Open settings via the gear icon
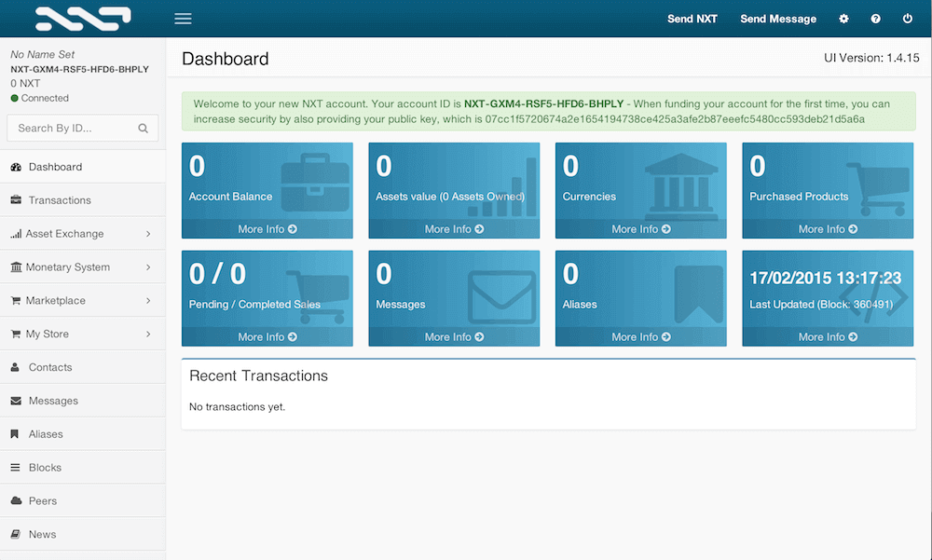 click(843, 19)
